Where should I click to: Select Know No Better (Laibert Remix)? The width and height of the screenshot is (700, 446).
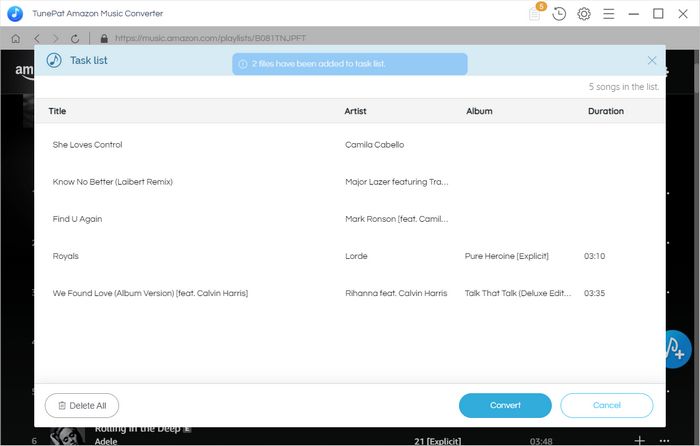click(112, 182)
